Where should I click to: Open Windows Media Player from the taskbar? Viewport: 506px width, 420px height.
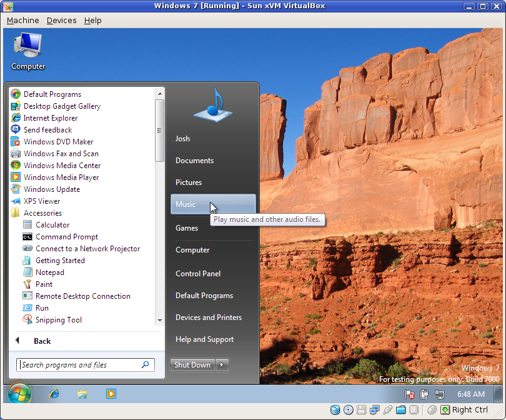click(111, 394)
